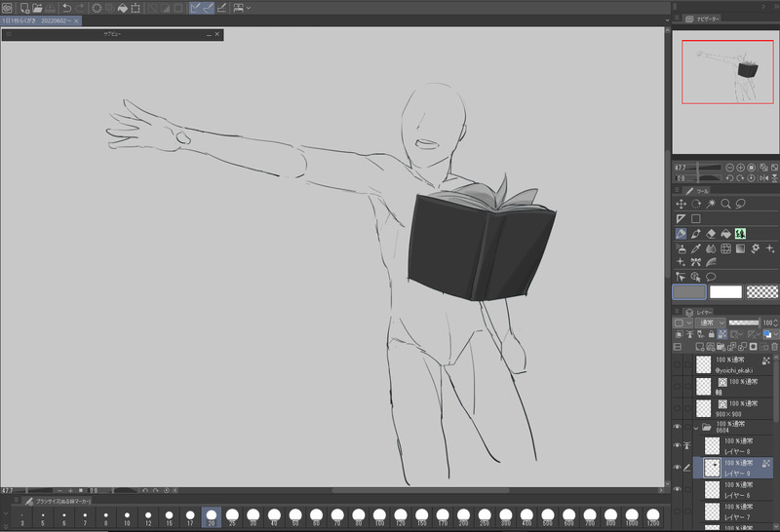Select the Fill bucket tool in palette
The width and height of the screenshot is (780, 532).
pos(725,234)
